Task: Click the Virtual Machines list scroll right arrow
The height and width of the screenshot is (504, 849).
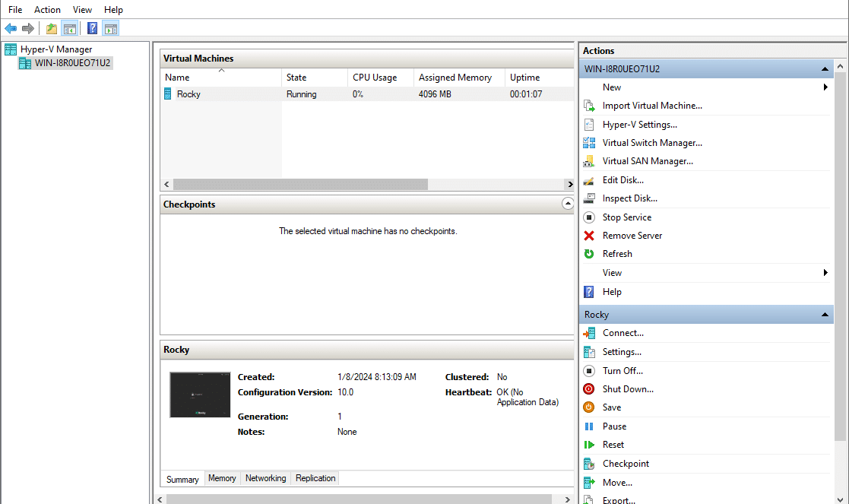Action: click(569, 185)
